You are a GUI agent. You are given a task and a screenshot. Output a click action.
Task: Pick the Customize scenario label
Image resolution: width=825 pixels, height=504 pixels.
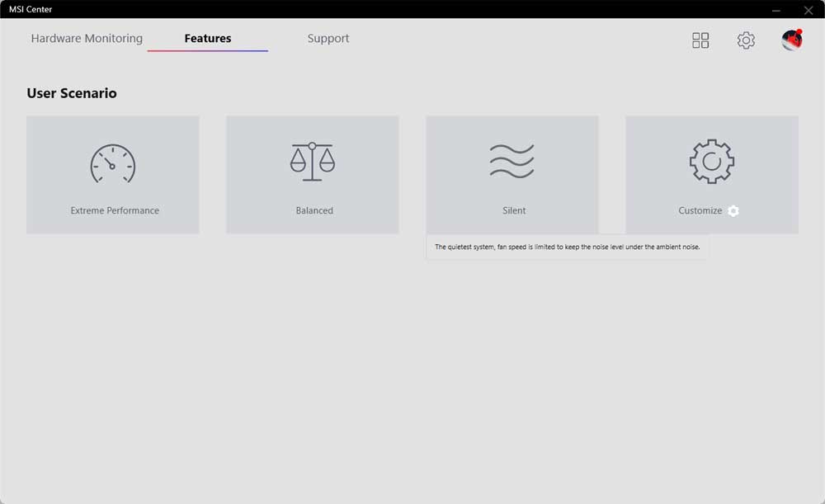[700, 210]
